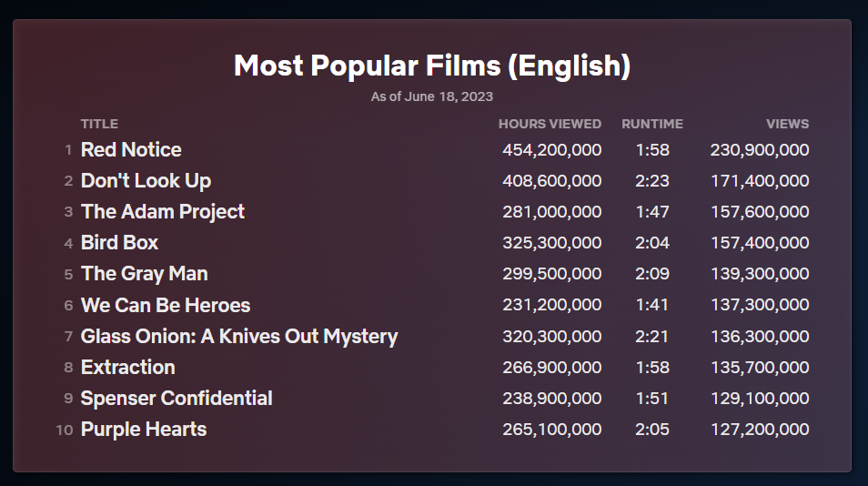Click the Red Notice film title
Image resolution: width=868 pixels, height=486 pixels.
pos(131,150)
